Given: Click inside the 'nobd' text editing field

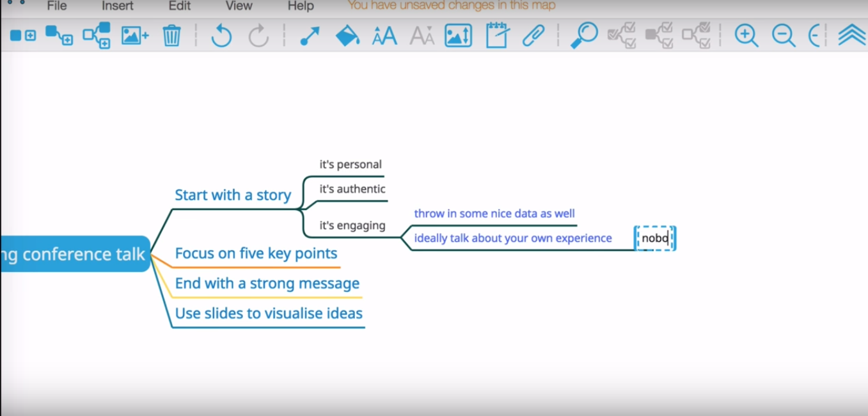Looking at the screenshot, I should 655,239.
